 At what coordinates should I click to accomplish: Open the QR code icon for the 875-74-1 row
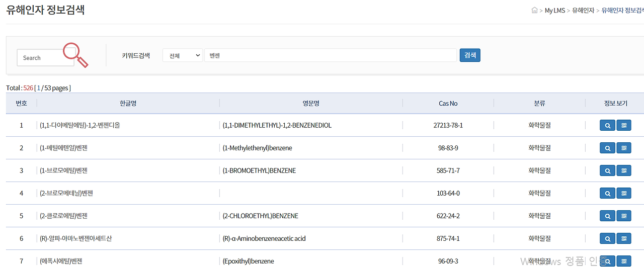(x=624, y=239)
